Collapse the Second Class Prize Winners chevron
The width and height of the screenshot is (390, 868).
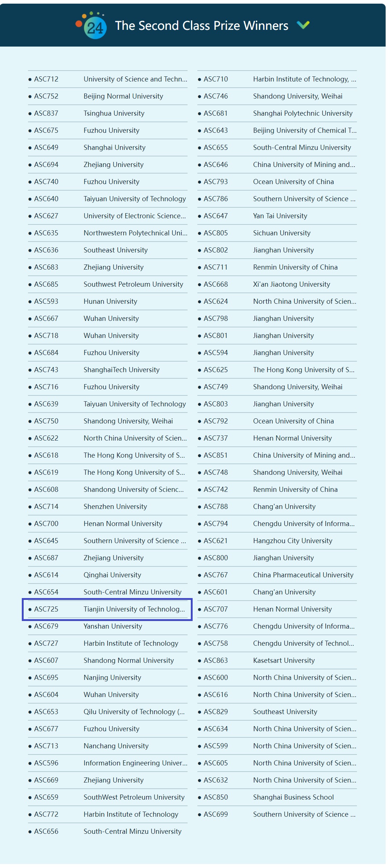[303, 25]
